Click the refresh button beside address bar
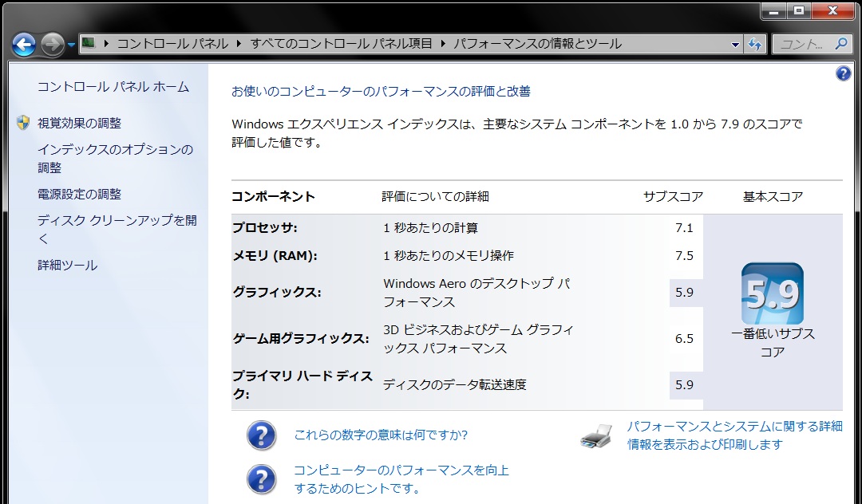Screen dimensions: 862x504 [755, 45]
